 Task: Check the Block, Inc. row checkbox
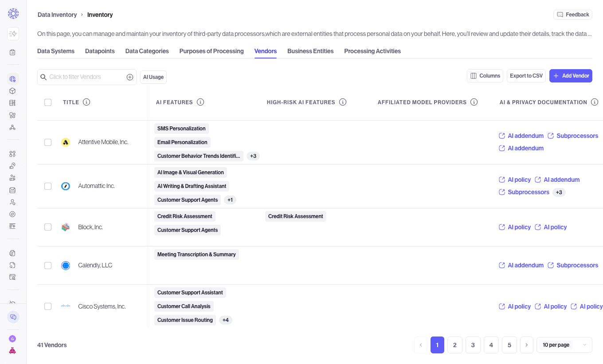click(x=48, y=227)
